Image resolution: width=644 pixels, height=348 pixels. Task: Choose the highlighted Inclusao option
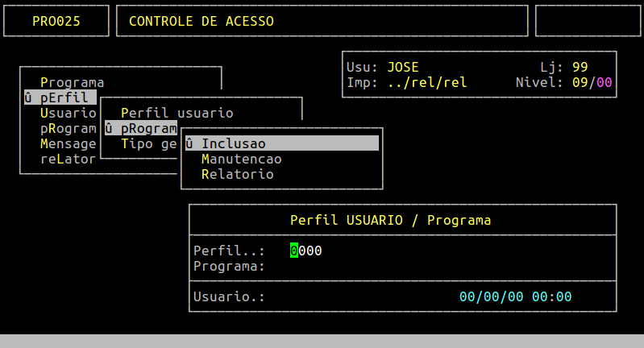[x=234, y=143]
